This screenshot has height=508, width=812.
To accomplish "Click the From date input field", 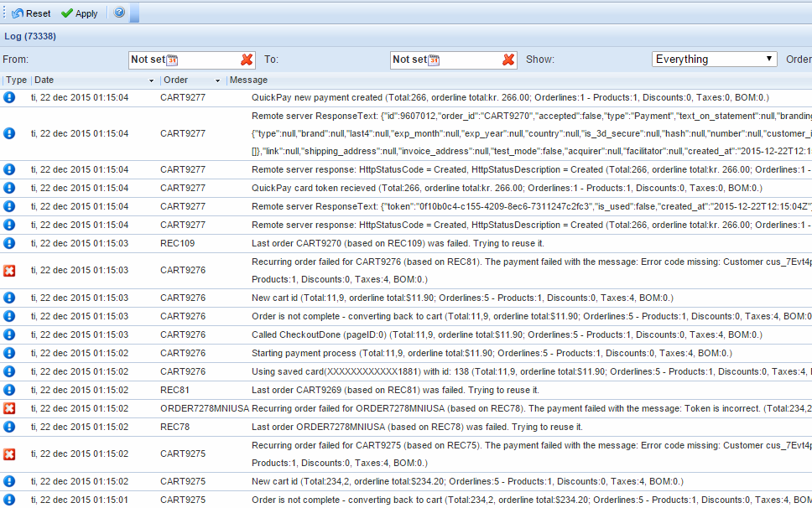I will tap(149, 60).
